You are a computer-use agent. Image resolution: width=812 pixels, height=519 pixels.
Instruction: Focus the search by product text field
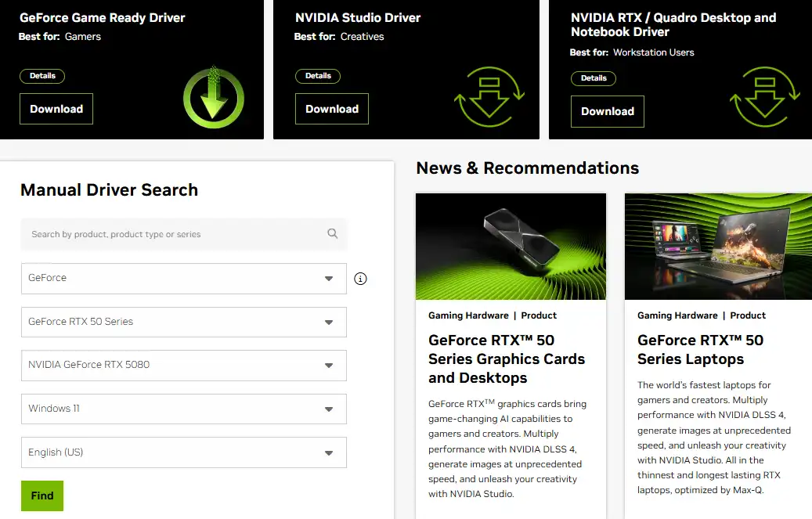[x=184, y=234]
